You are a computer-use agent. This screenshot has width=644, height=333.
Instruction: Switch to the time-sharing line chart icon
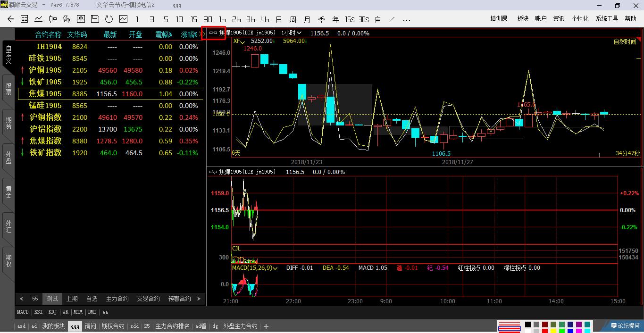pos(38,19)
